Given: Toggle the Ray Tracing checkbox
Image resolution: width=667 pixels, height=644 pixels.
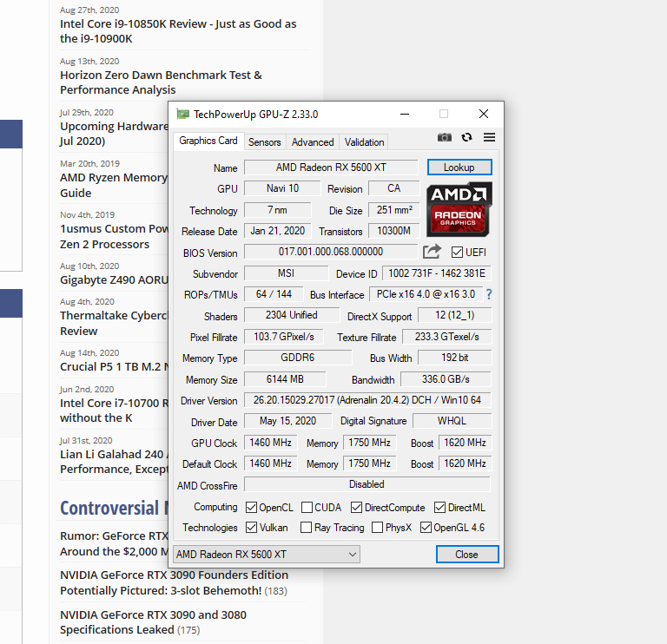Looking at the screenshot, I should tap(306, 527).
